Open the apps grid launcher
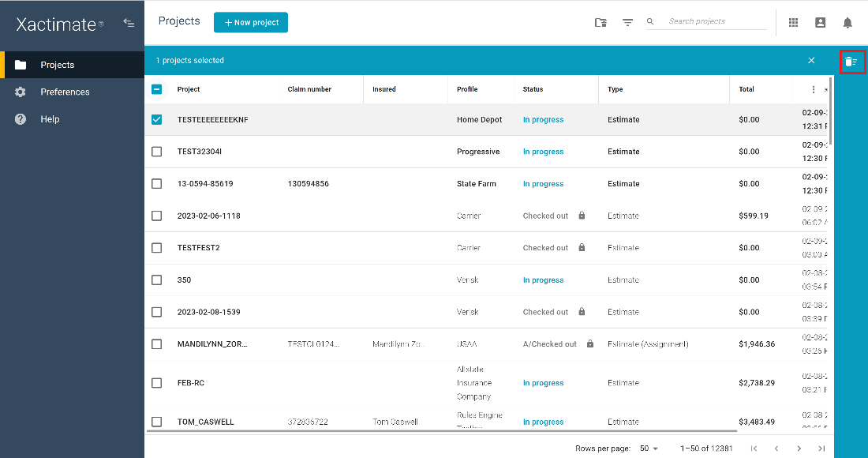The width and height of the screenshot is (868, 458). pyautogui.click(x=793, y=22)
